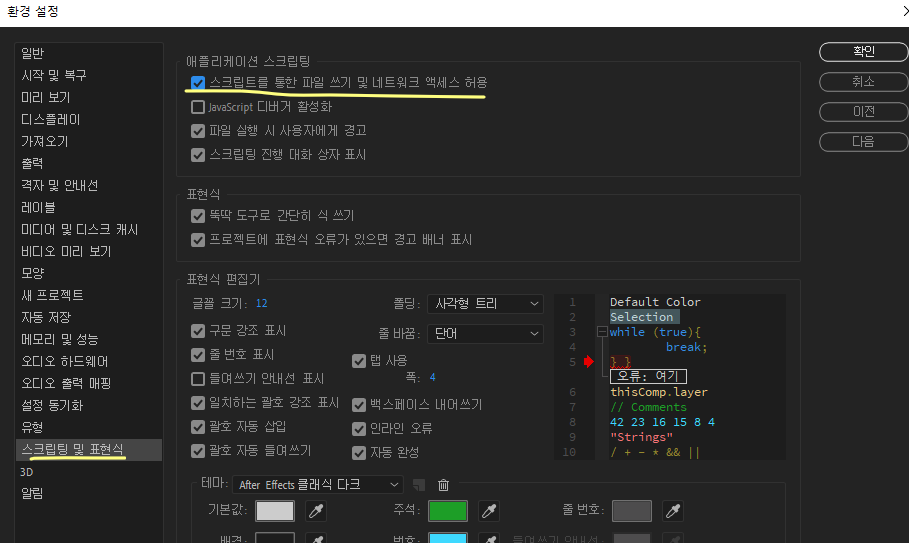
Task: Toggle 파일 실행 시 사용자에게 경고 checkbox
Action: click(198, 131)
